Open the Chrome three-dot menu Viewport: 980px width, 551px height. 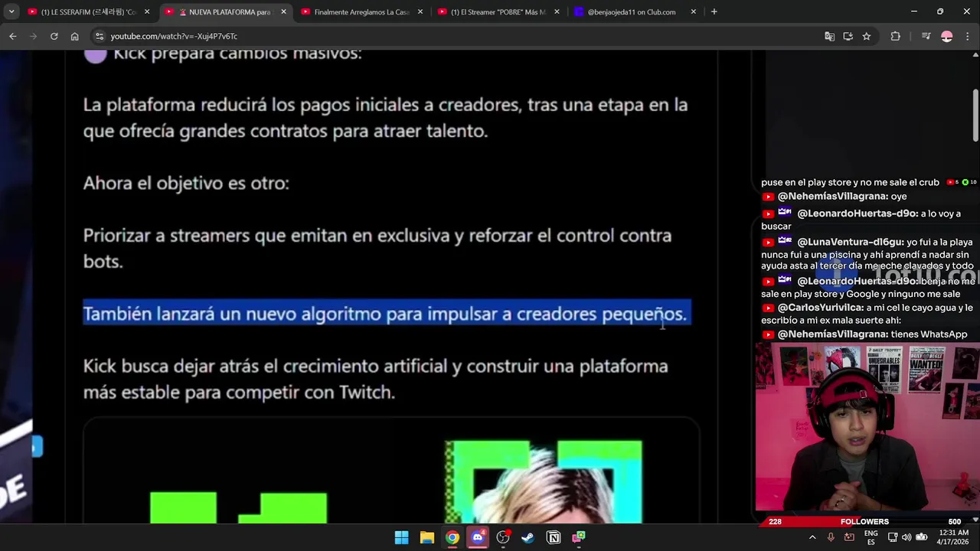[x=968, y=36]
